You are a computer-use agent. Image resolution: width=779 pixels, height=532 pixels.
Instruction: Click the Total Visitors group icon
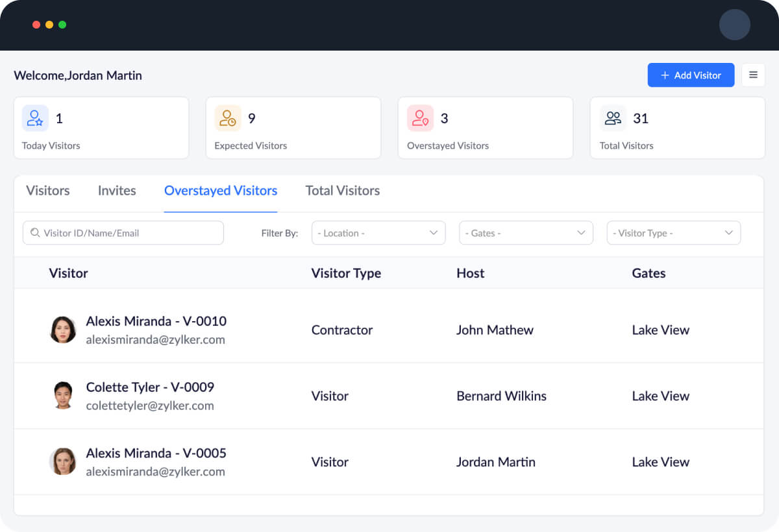(x=613, y=118)
